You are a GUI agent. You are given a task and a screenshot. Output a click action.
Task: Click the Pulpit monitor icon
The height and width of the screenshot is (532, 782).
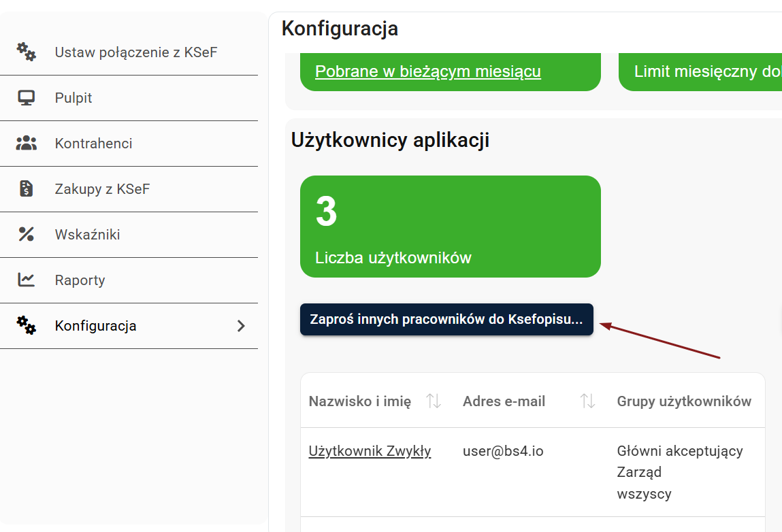tap(27, 98)
